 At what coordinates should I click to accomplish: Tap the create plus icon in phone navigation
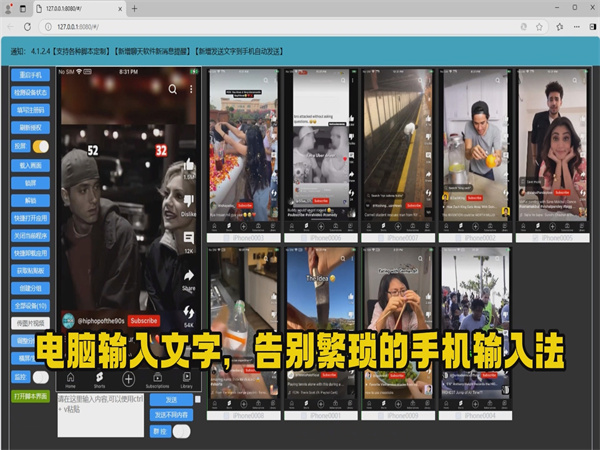[128, 380]
